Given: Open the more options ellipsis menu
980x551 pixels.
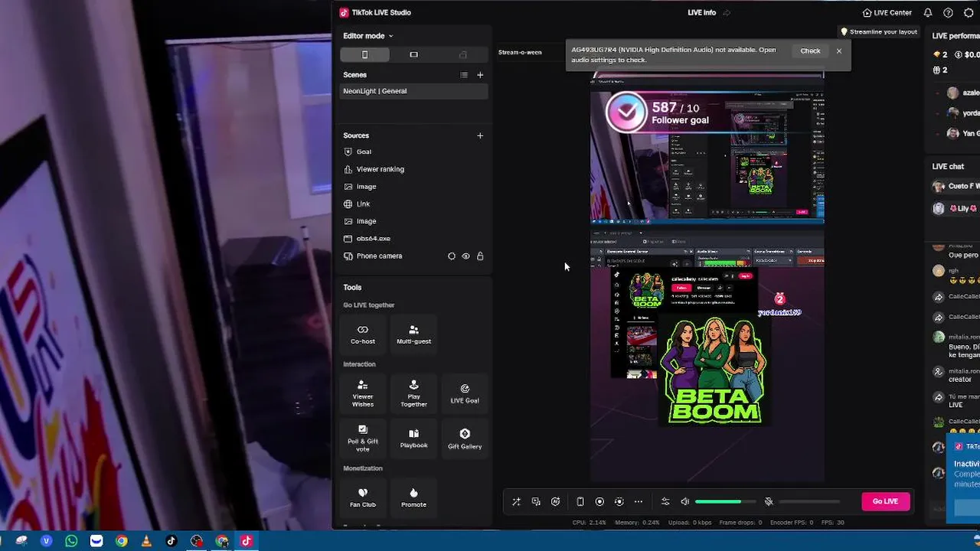Looking at the screenshot, I should point(639,502).
